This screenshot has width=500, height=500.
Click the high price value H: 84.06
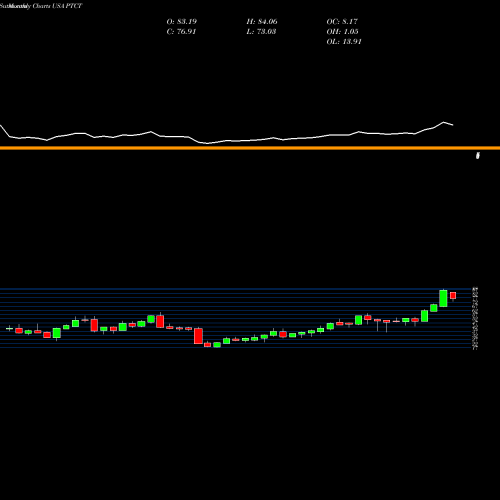(262, 22)
